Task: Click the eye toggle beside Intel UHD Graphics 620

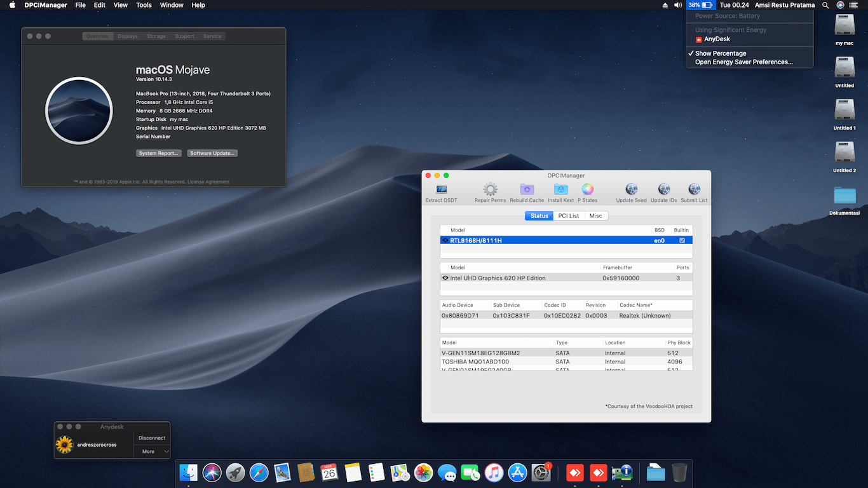Action: point(445,278)
